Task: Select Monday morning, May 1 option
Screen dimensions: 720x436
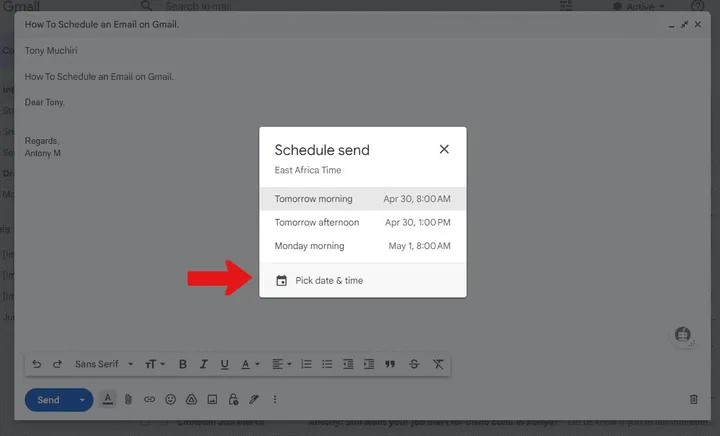Action: (362, 246)
